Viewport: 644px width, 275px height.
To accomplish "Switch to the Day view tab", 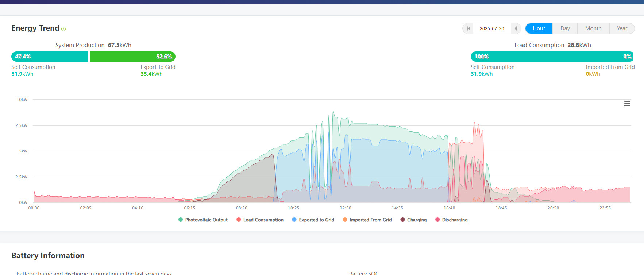I will tap(565, 28).
